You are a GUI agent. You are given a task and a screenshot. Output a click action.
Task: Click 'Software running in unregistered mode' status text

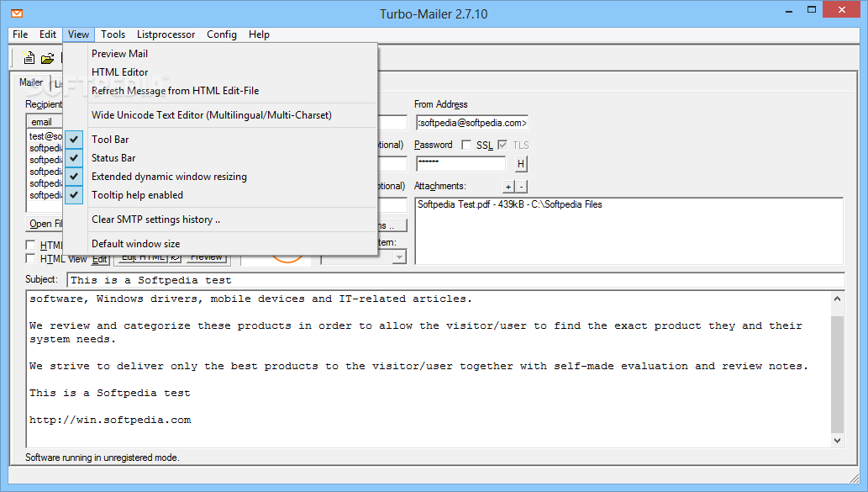(x=103, y=458)
